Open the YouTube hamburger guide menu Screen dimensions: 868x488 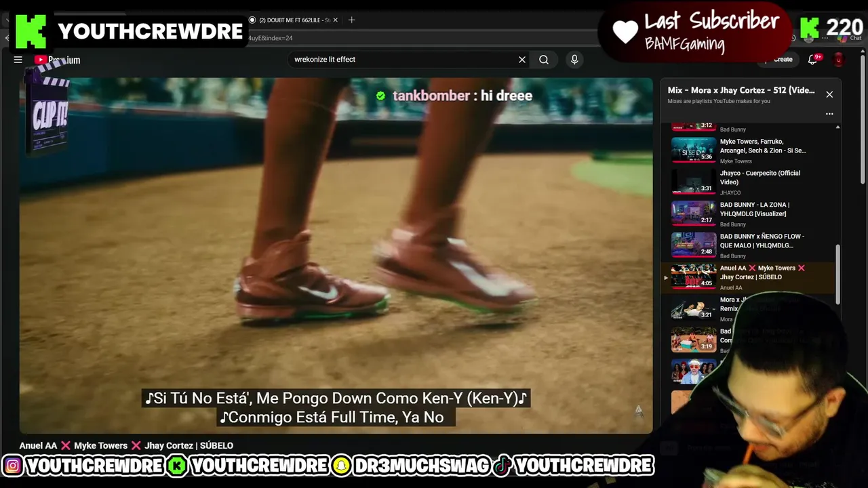coord(18,60)
